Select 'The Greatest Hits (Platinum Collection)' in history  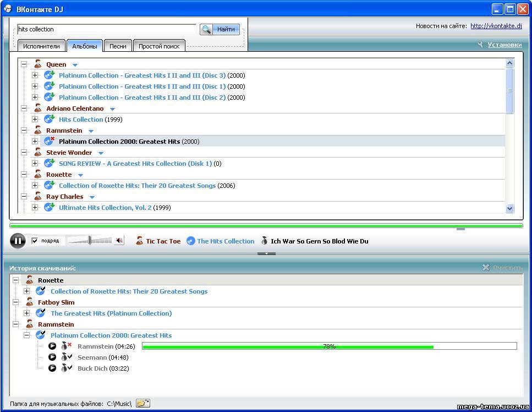coord(111,313)
